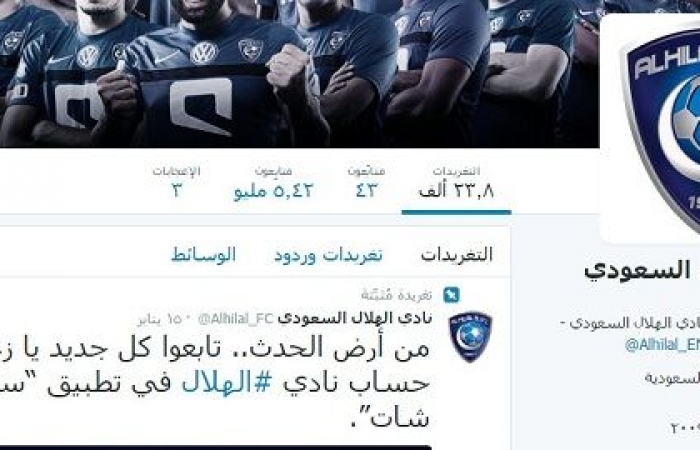Click the profile name heading السعودي
This screenshot has width=700, height=450.
click(x=638, y=271)
